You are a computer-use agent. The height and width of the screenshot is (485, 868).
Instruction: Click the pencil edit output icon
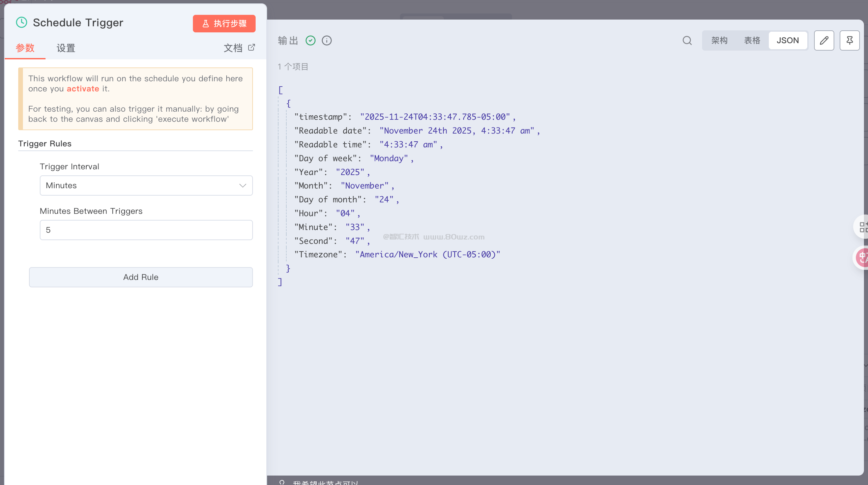pyautogui.click(x=824, y=40)
